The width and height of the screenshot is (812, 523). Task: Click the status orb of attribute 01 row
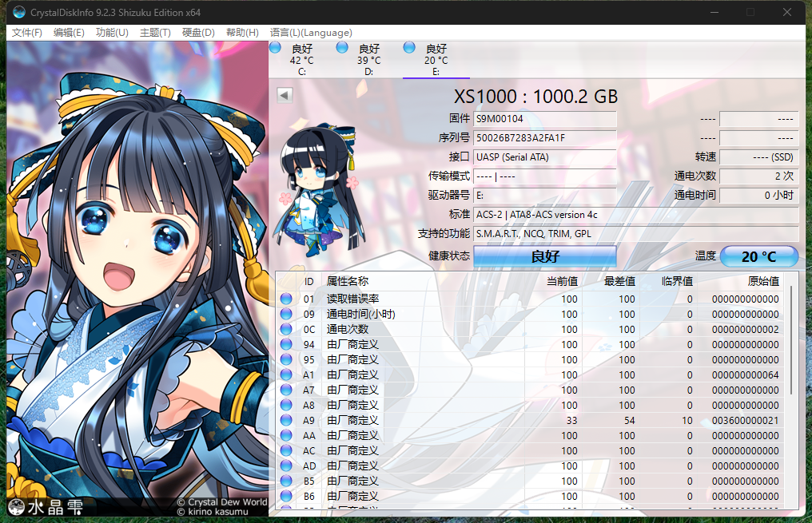point(286,299)
